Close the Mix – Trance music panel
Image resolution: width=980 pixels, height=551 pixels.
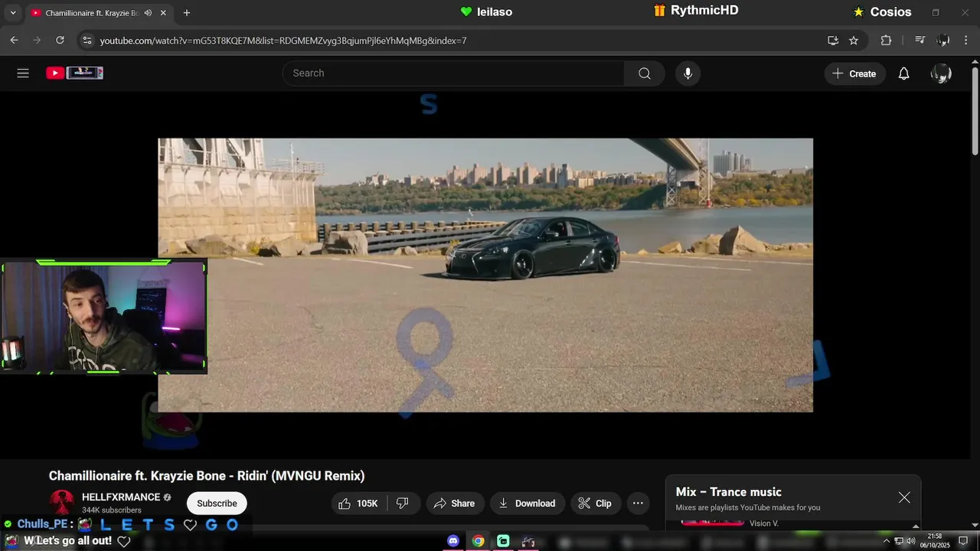pos(904,497)
